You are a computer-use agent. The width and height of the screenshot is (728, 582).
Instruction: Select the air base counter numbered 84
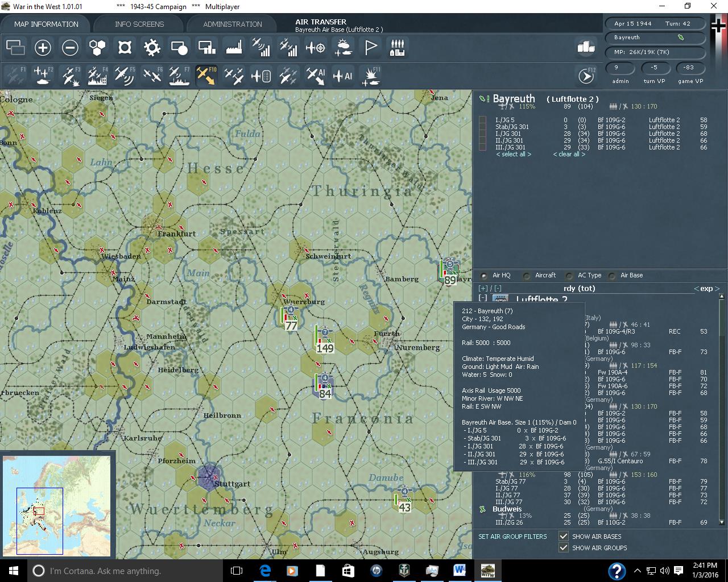[324, 386]
